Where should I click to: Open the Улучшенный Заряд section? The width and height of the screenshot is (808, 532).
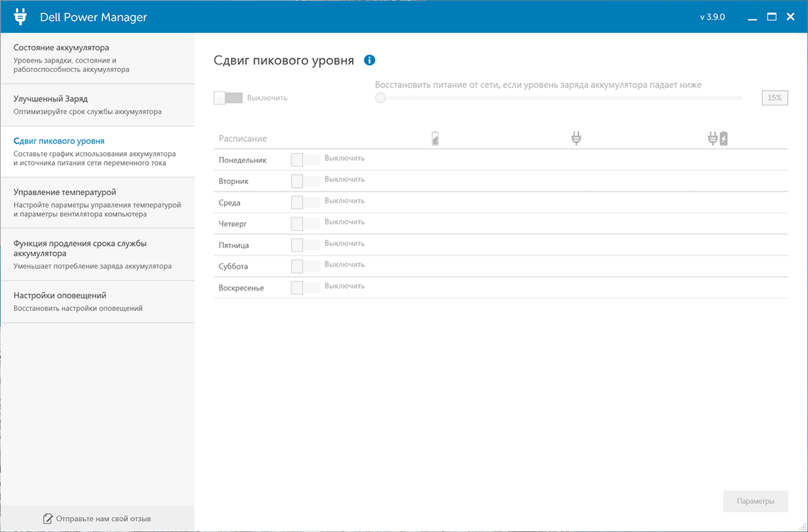(97, 104)
